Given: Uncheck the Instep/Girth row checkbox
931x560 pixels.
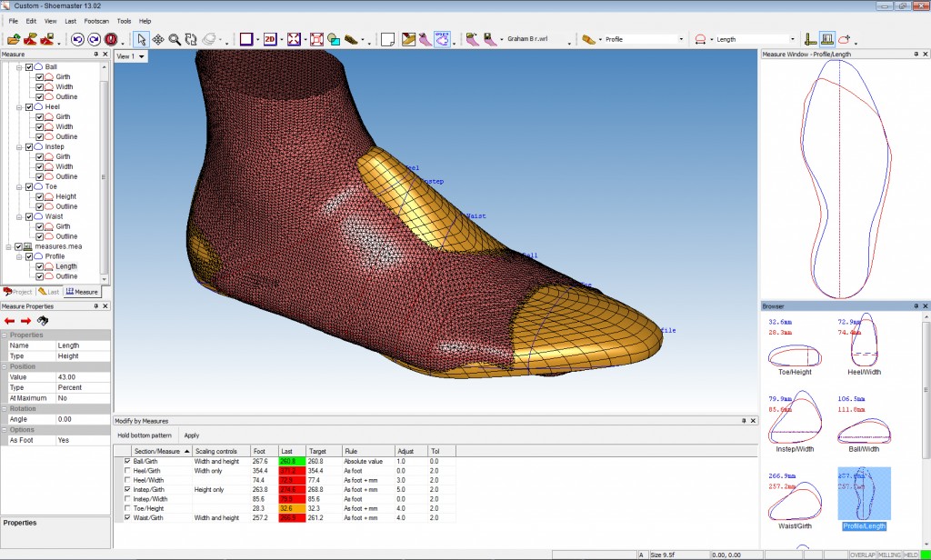Looking at the screenshot, I should pos(127,489).
